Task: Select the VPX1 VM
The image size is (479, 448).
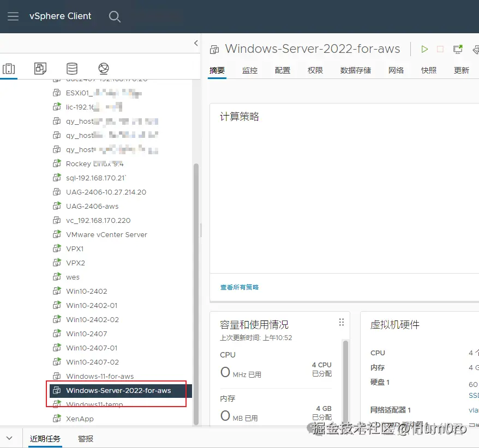Action: point(75,249)
